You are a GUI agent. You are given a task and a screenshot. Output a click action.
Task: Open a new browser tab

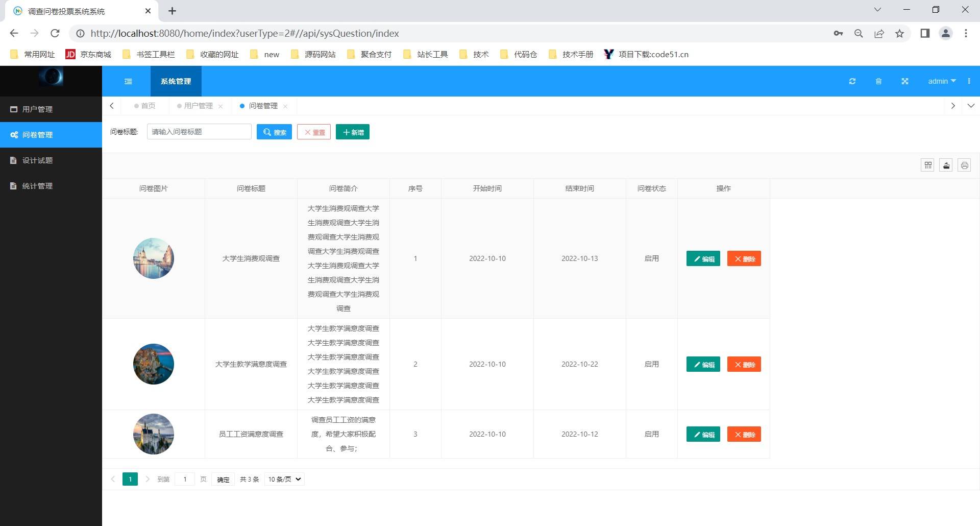172,11
